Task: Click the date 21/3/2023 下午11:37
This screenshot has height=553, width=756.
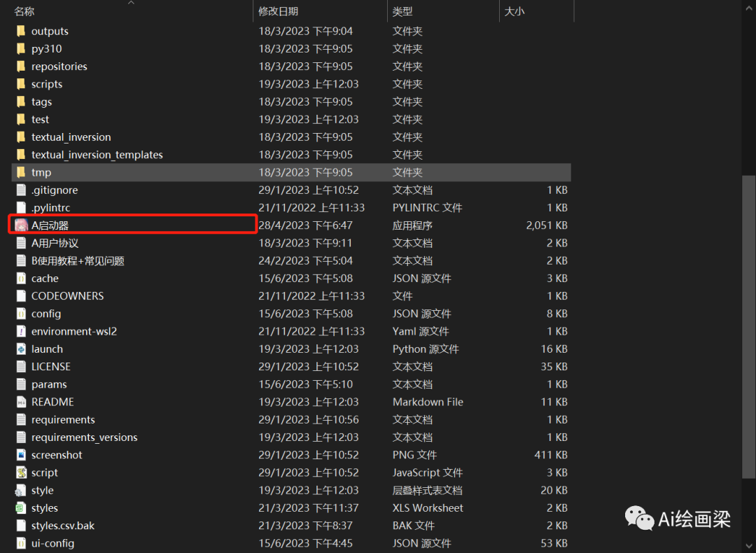Action: click(309, 508)
